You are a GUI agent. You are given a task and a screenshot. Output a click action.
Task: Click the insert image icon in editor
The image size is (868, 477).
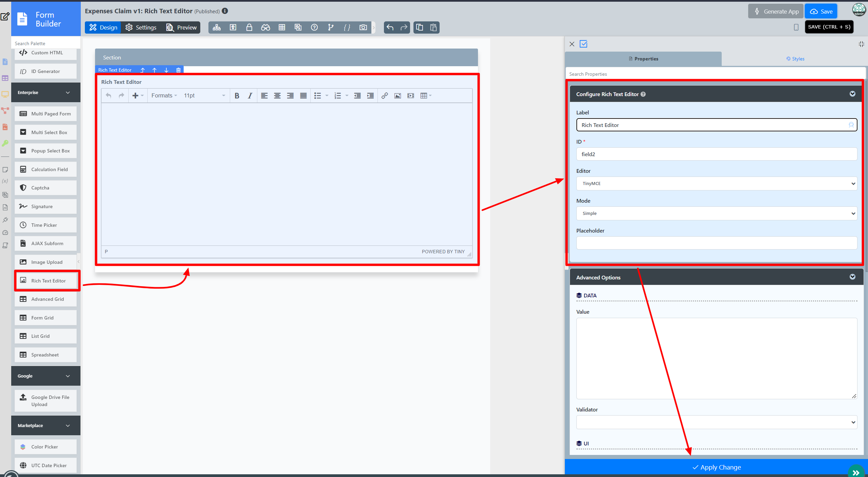click(x=398, y=96)
